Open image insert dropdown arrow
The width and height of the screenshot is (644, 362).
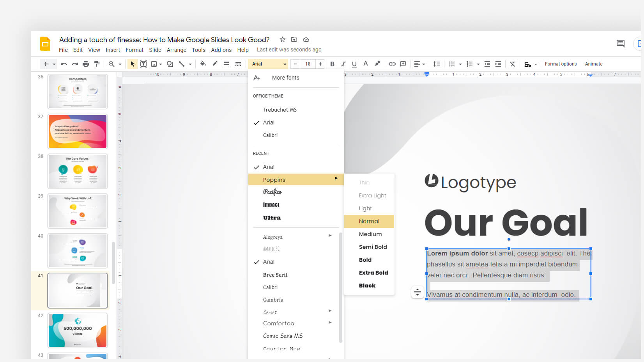(x=161, y=64)
